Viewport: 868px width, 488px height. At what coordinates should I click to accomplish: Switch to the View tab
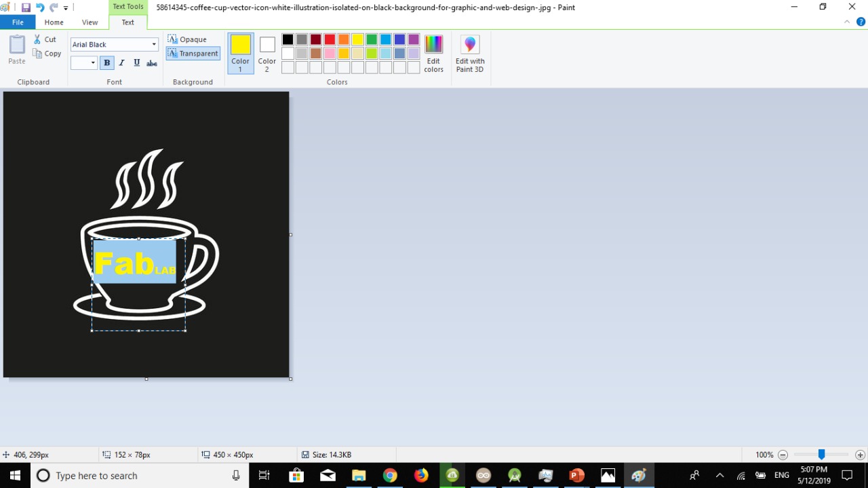point(90,22)
